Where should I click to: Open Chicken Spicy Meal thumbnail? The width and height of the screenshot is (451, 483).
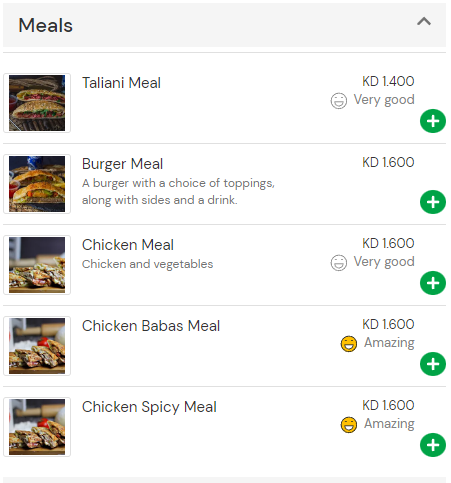(37, 427)
